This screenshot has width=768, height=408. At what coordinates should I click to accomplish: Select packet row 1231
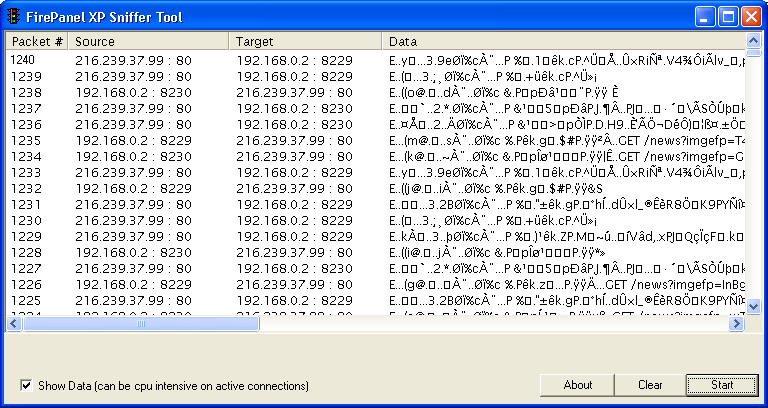pyautogui.click(x=376, y=204)
